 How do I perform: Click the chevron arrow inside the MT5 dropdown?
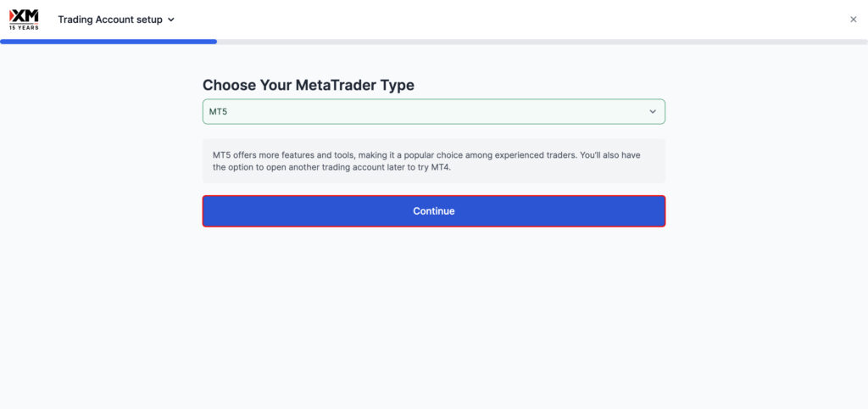[x=653, y=111]
